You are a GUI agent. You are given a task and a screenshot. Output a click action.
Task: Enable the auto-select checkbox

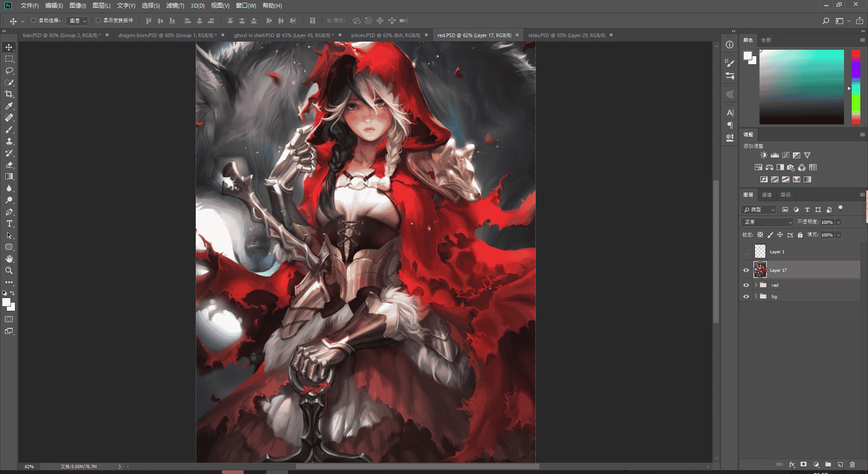pyautogui.click(x=33, y=20)
